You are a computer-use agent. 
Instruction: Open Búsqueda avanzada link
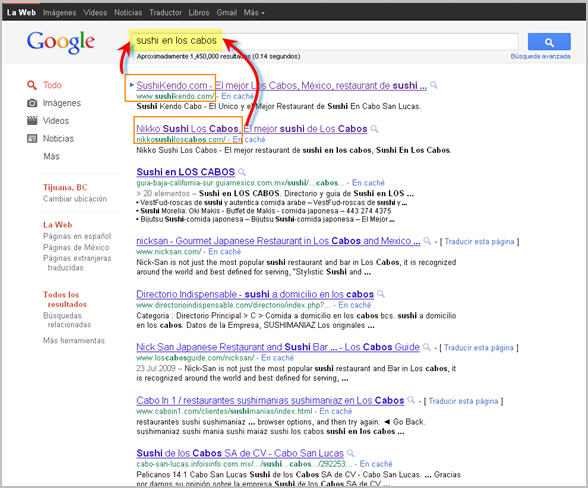(540, 56)
